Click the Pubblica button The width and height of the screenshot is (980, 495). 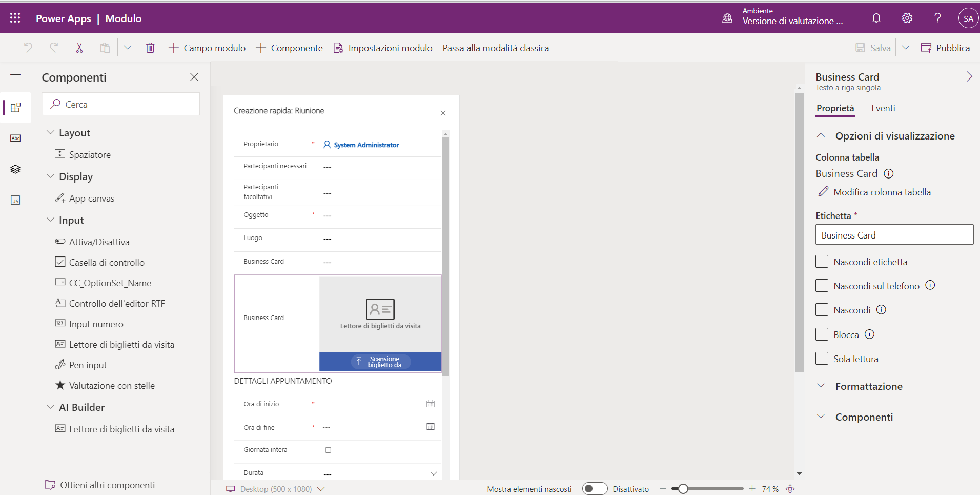coord(945,48)
